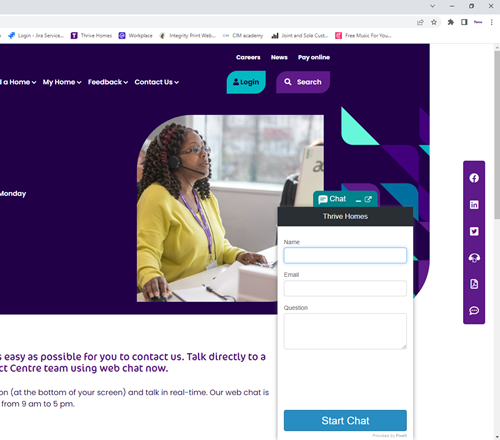Screen dimensions: 500x440
Task: Open the LinkedIn icon in sidebar
Action: click(x=474, y=204)
